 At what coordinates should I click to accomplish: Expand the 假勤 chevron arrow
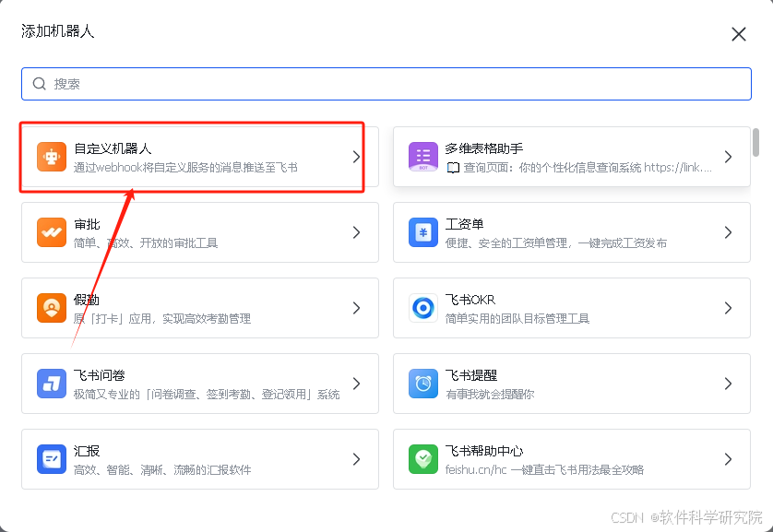coord(356,308)
